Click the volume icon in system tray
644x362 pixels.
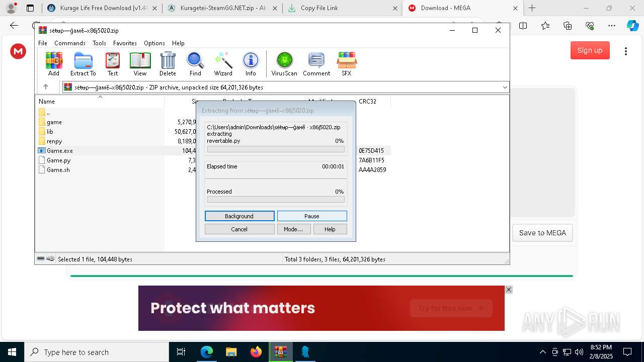coord(579,352)
